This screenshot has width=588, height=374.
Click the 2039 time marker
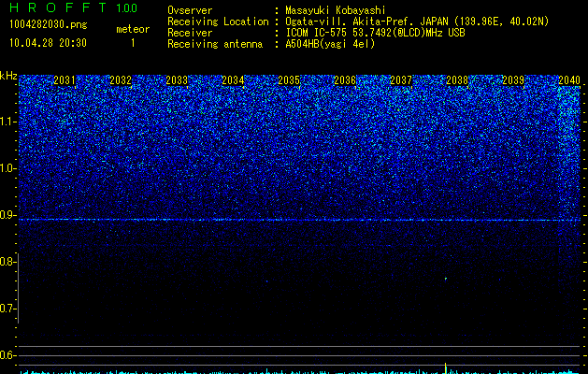[x=513, y=79]
